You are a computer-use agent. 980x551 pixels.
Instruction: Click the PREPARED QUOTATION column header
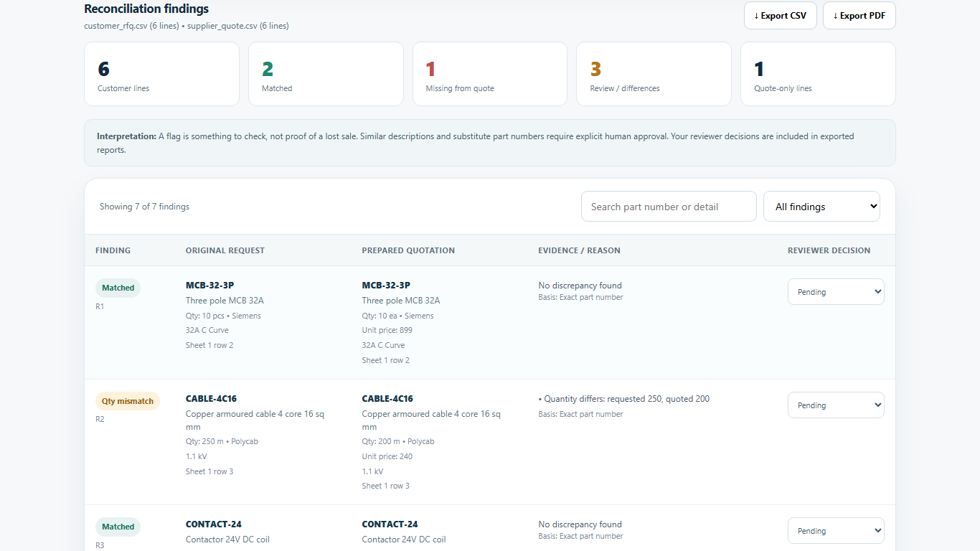click(x=408, y=250)
